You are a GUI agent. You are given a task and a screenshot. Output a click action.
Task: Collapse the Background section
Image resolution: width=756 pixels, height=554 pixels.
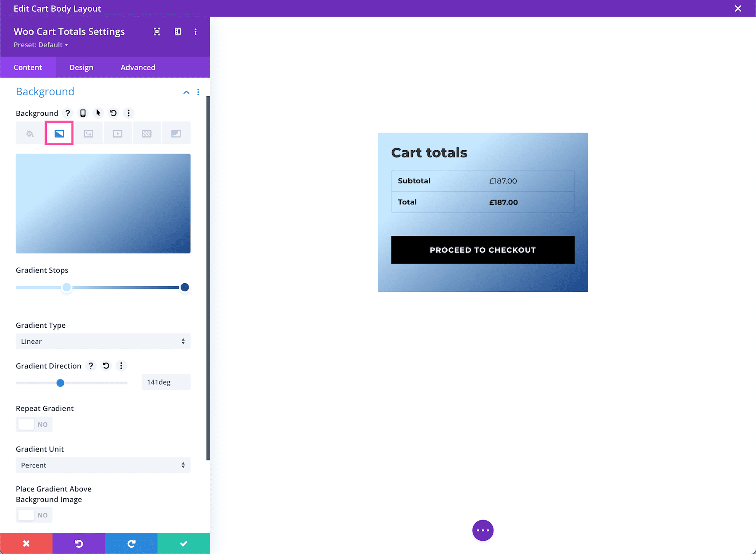coord(186,92)
